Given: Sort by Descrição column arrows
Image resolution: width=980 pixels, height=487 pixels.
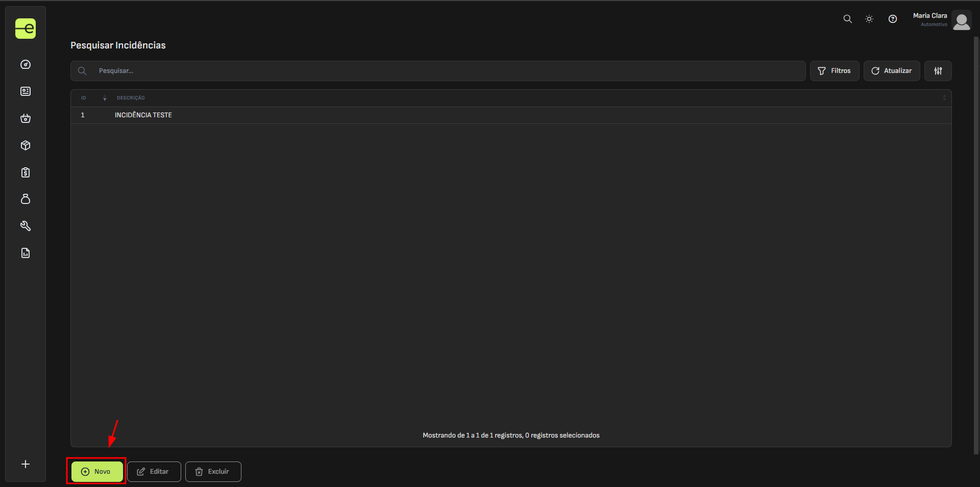Looking at the screenshot, I should click(944, 98).
